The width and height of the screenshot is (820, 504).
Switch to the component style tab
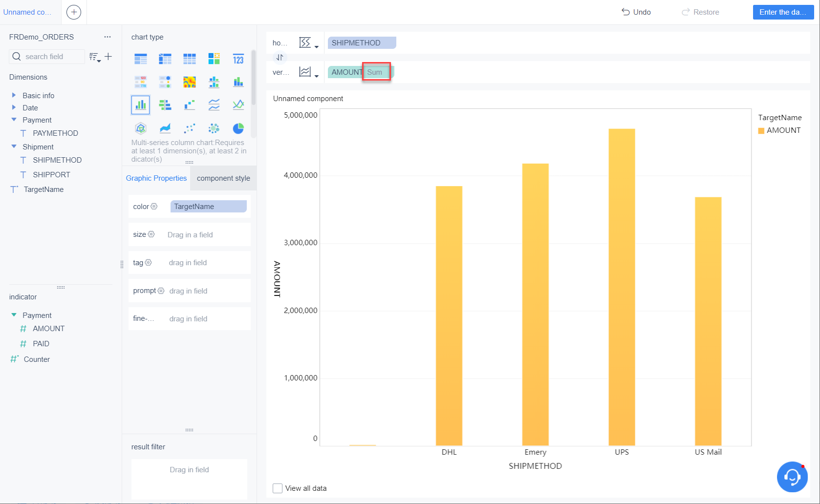[223, 178]
